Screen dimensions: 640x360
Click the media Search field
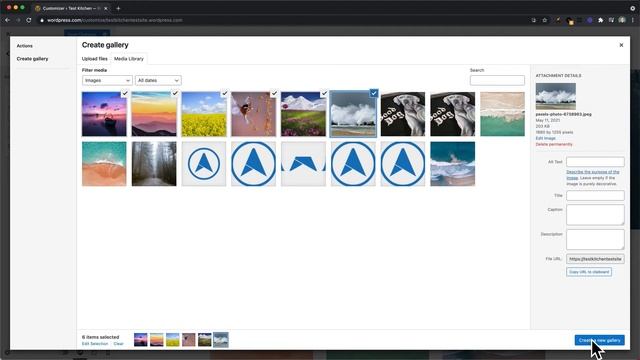point(497,80)
